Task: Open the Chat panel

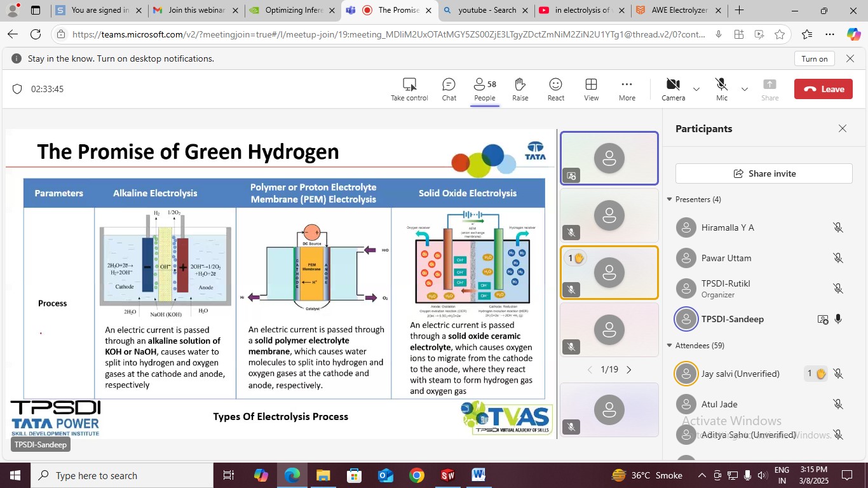Action: (x=449, y=89)
